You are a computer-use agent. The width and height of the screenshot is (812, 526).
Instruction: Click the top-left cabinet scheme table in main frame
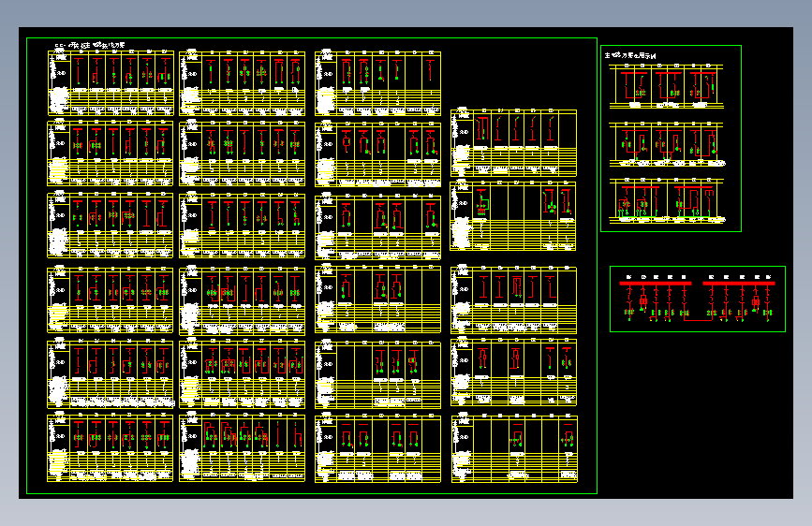click(111, 82)
